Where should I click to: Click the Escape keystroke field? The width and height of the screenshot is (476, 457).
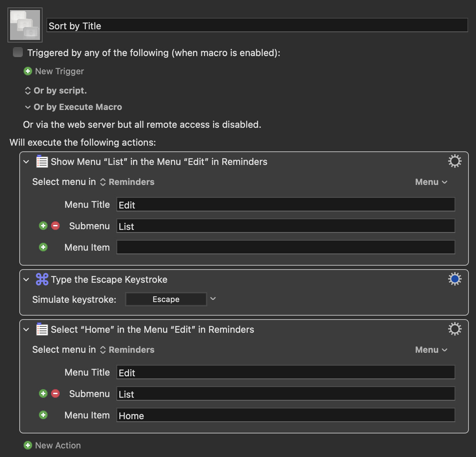point(166,299)
